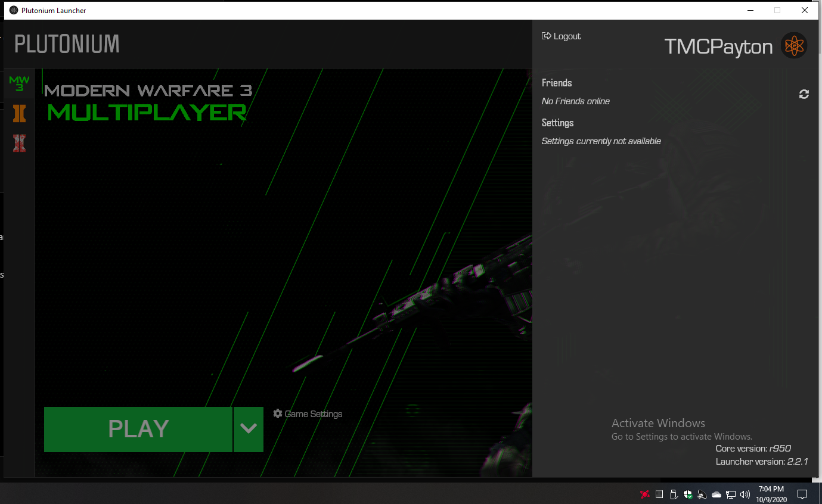Select the orange Black Ops II sidebar icon
Viewport: 822px width, 504px height.
click(19, 113)
